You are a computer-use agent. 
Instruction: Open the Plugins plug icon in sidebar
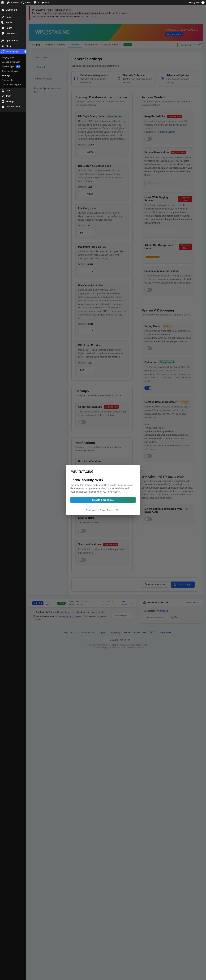tap(3, 46)
